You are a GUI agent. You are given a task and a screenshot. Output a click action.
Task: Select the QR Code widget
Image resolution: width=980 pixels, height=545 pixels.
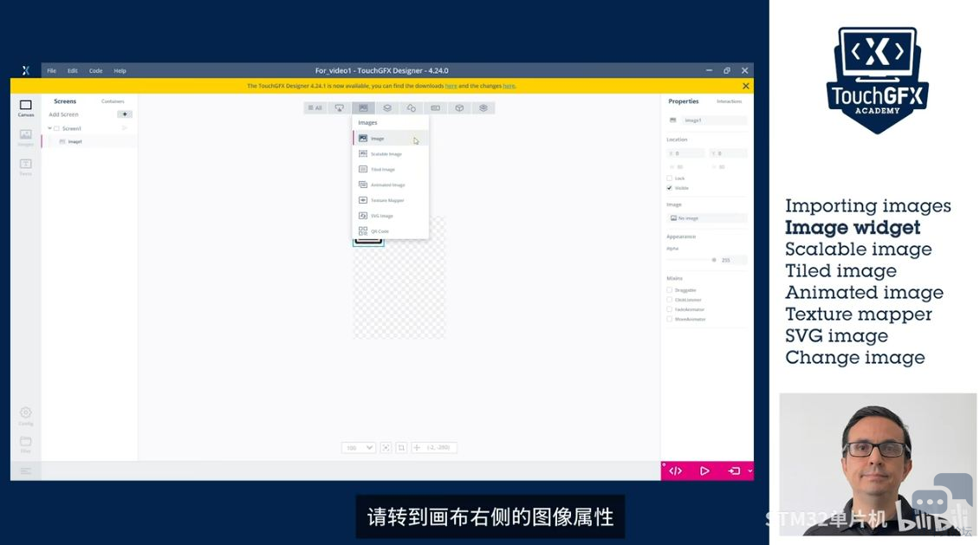[x=380, y=231]
